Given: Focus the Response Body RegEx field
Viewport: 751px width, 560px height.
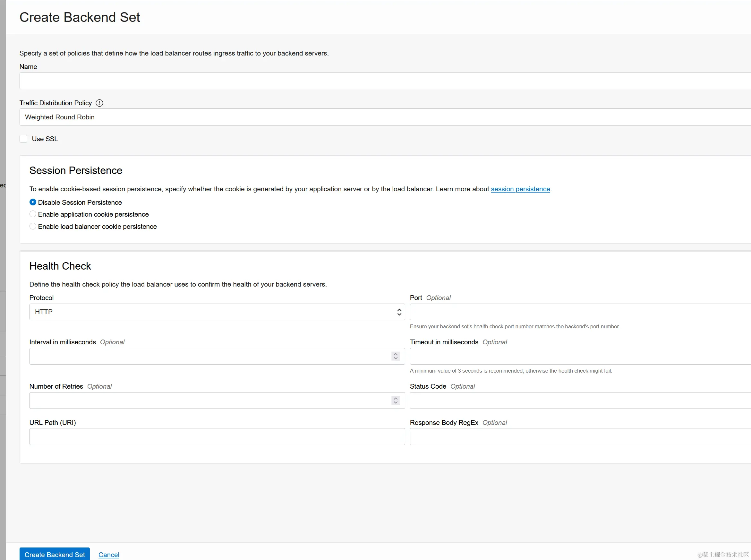Looking at the screenshot, I should 576,437.
